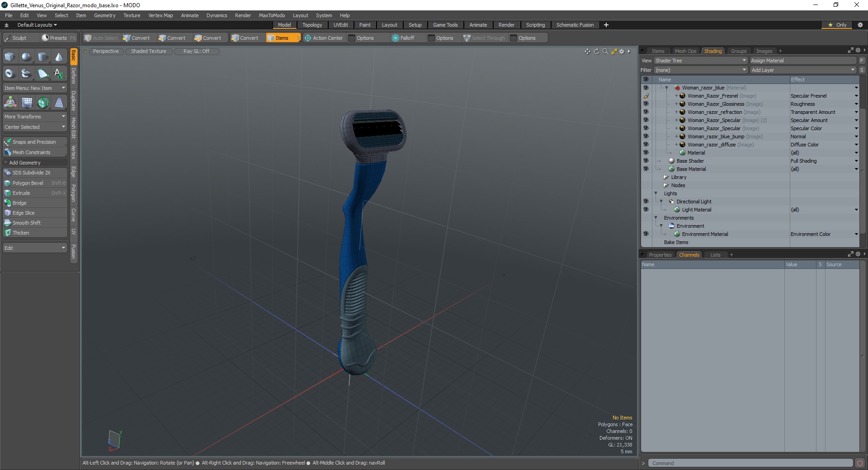Open the Add Layer dropdown
Image resolution: width=868 pixels, height=470 pixels.
click(x=803, y=70)
